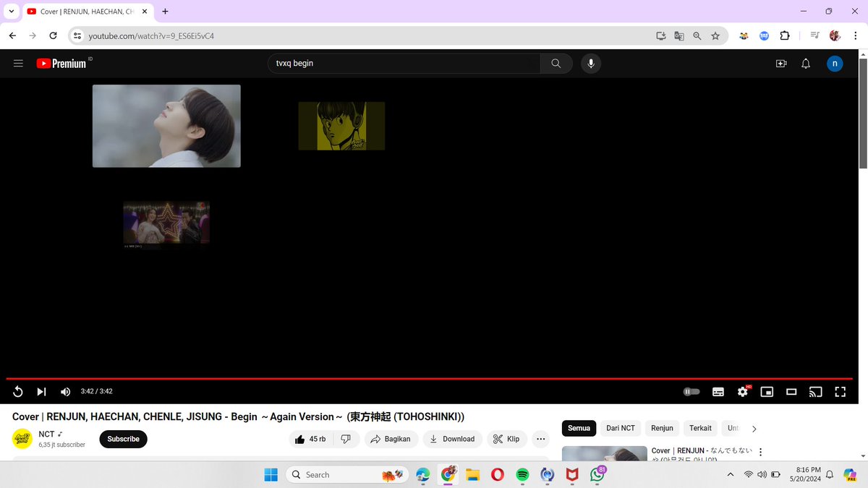Click the youtube.com address bar URL

click(x=151, y=35)
